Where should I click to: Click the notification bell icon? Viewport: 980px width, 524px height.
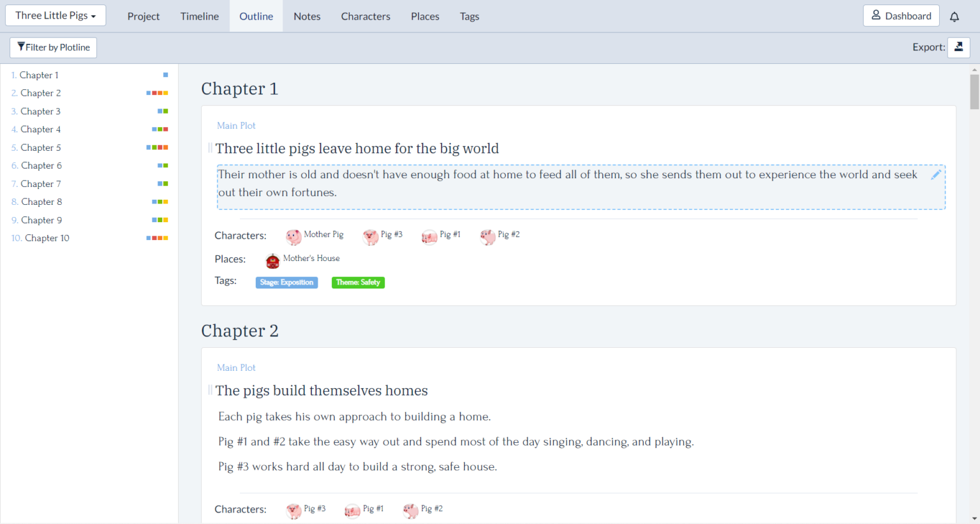tap(954, 17)
